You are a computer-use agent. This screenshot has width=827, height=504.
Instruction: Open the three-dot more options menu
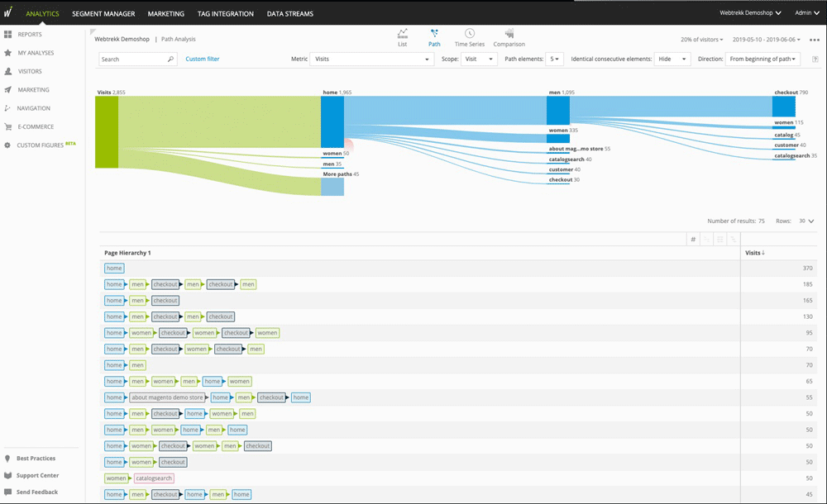[x=815, y=40]
